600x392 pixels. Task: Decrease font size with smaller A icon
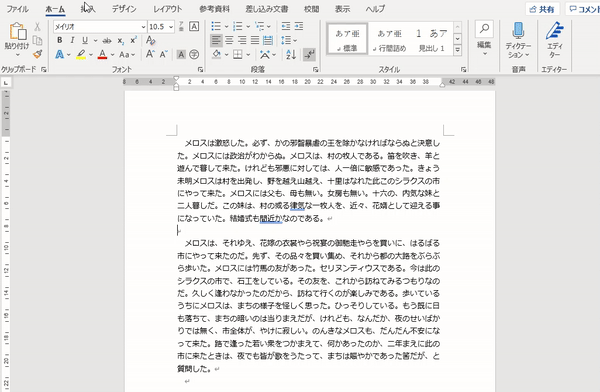pyautogui.click(x=163, y=54)
